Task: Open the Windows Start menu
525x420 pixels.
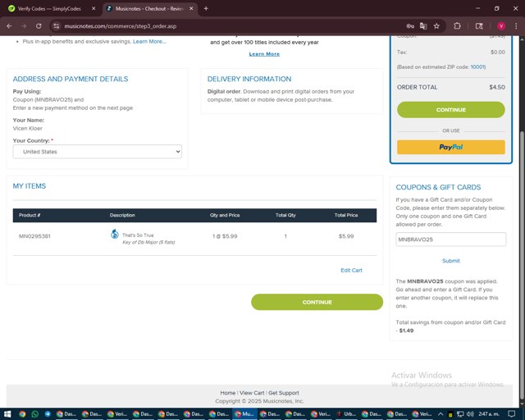Action: (x=7, y=414)
